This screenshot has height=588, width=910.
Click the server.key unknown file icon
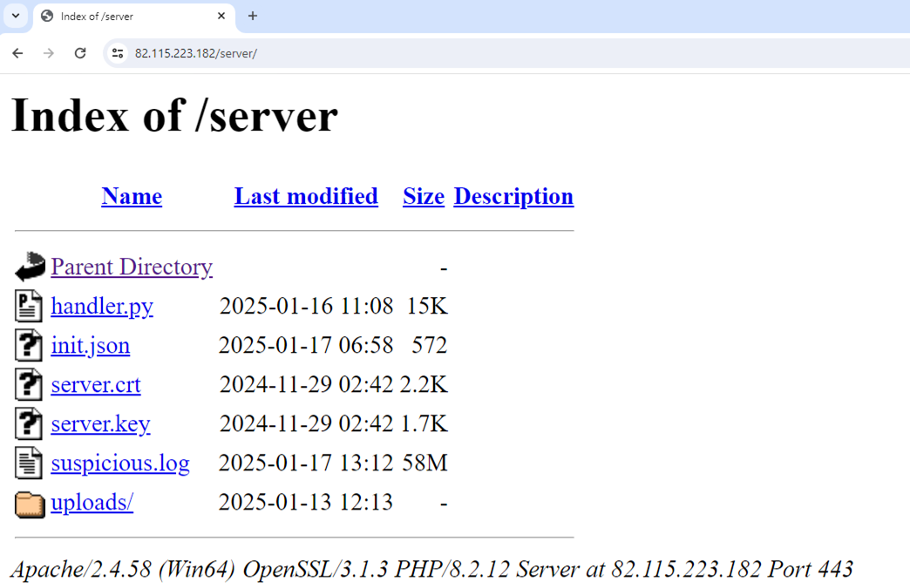pos(29,423)
